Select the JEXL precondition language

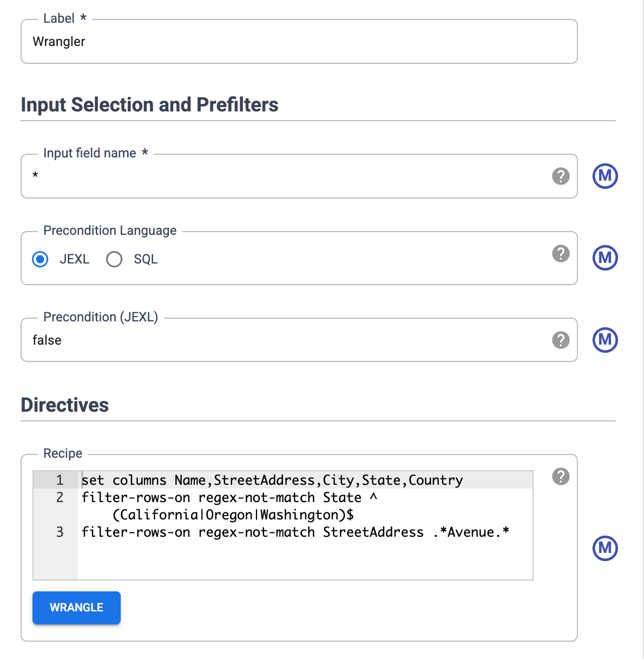tap(40, 259)
